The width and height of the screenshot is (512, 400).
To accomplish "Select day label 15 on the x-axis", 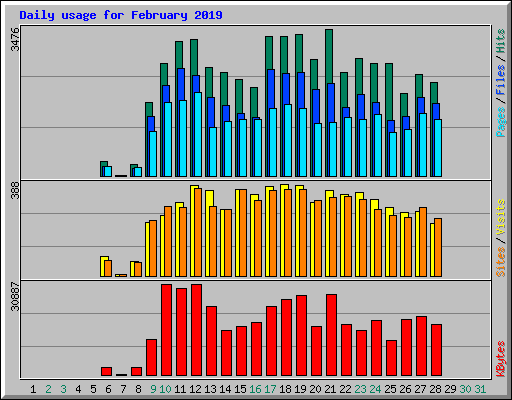I will (240, 389).
